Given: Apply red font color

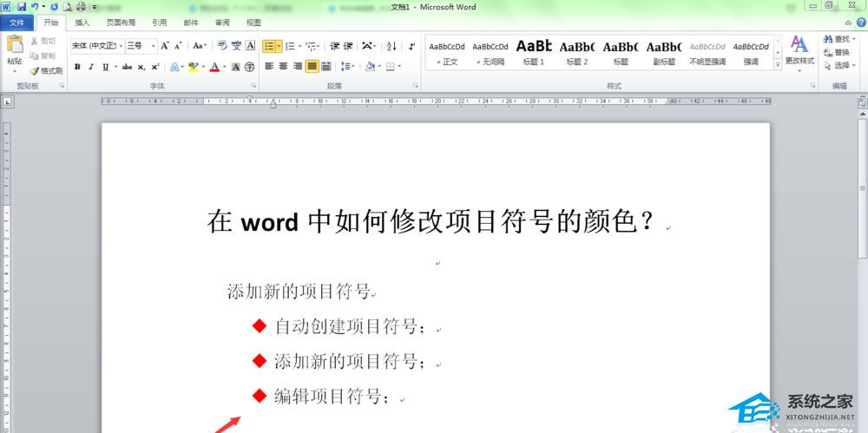Looking at the screenshot, I should (214, 67).
